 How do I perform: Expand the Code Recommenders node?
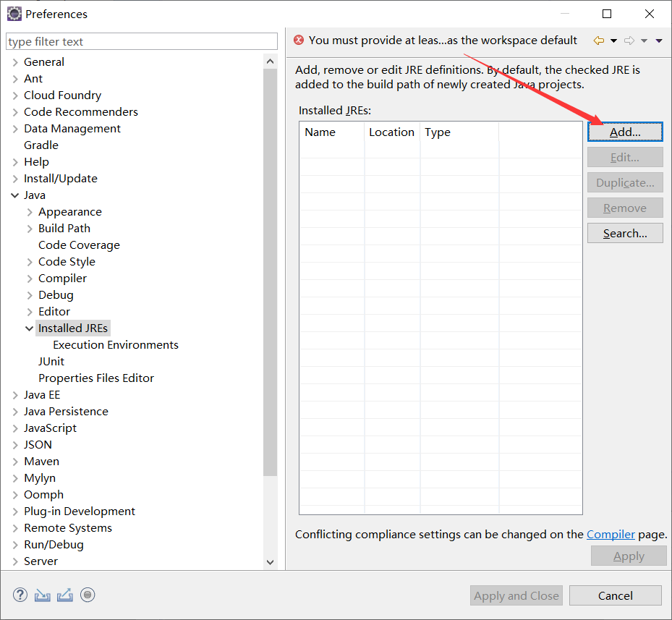pyautogui.click(x=15, y=112)
